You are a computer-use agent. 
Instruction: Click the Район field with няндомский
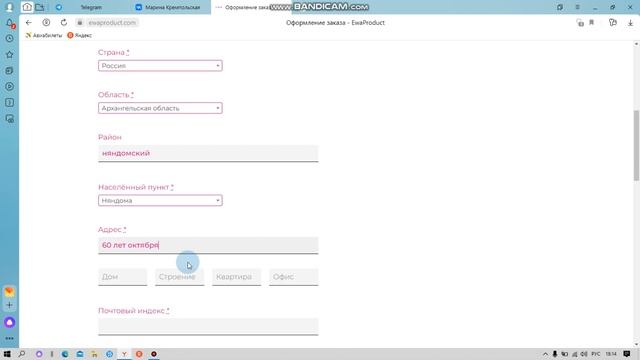point(208,153)
